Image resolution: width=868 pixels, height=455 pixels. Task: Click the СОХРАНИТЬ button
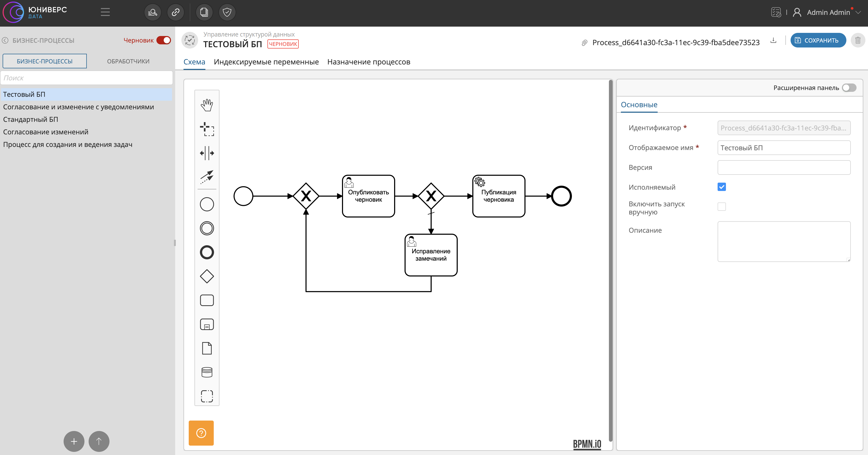pyautogui.click(x=818, y=40)
